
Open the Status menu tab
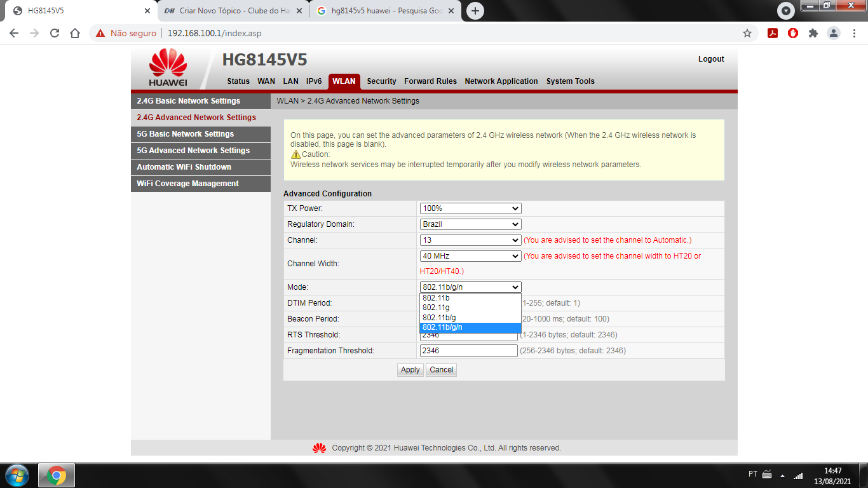238,81
